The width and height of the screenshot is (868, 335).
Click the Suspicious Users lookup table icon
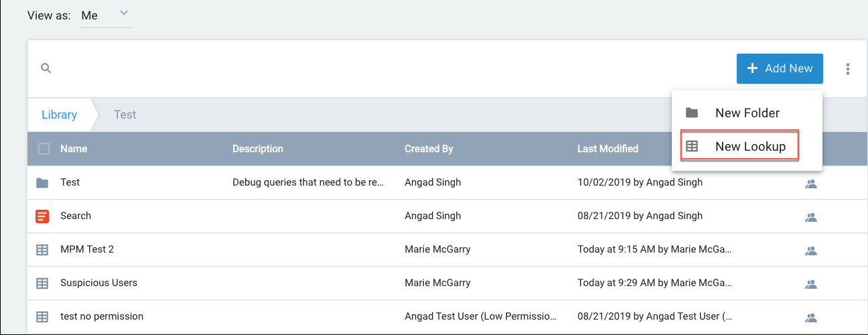click(x=42, y=283)
